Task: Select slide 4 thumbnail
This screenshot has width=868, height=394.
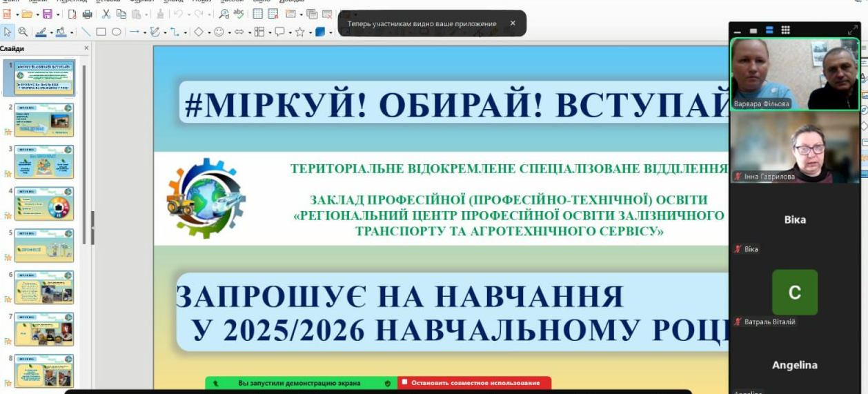Action: (44, 204)
